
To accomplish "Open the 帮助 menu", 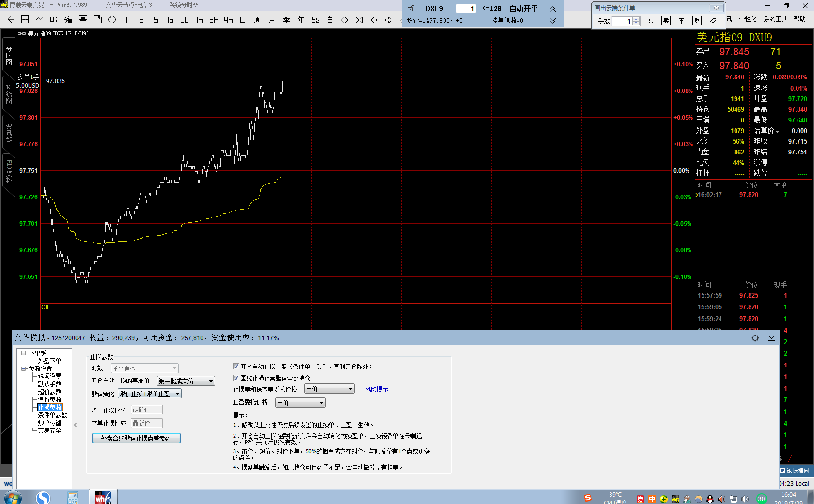I will tap(799, 19).
